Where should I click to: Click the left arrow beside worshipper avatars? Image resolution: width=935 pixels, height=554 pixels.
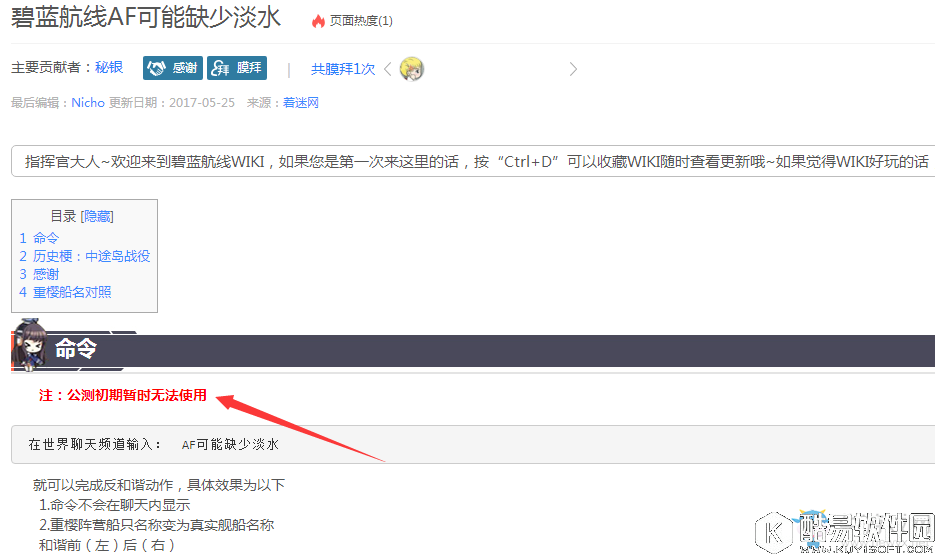coord(388,69)
